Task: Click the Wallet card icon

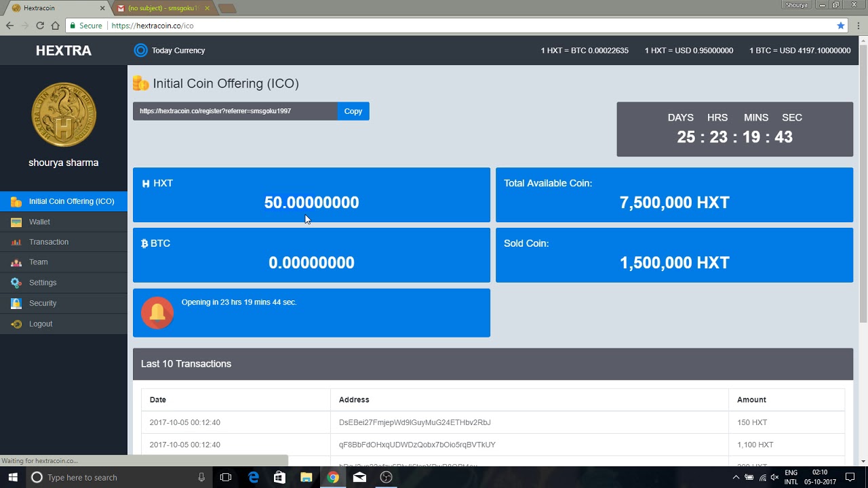Action: click(16, 222)
